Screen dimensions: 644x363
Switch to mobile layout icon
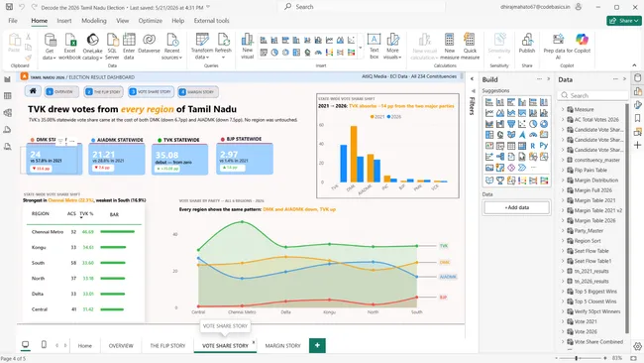[44, 344]
